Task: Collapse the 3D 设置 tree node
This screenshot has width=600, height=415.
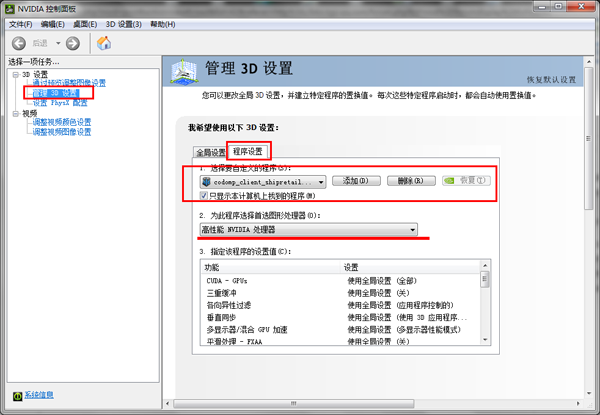Action: (14, 74)
